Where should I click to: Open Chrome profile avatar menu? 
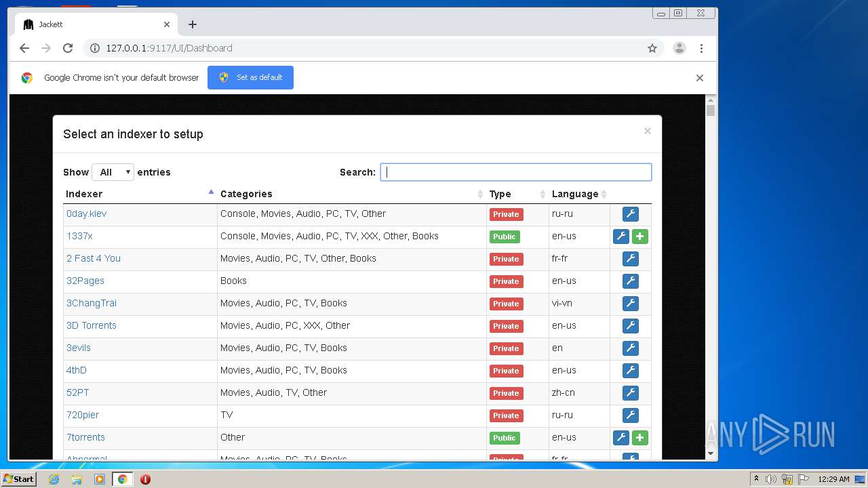click(x=679, y=48)
